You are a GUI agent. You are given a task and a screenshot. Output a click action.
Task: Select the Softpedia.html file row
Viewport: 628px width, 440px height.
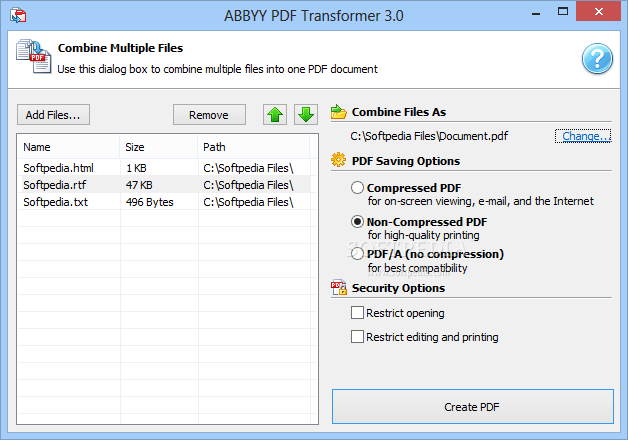click(164, 168)
